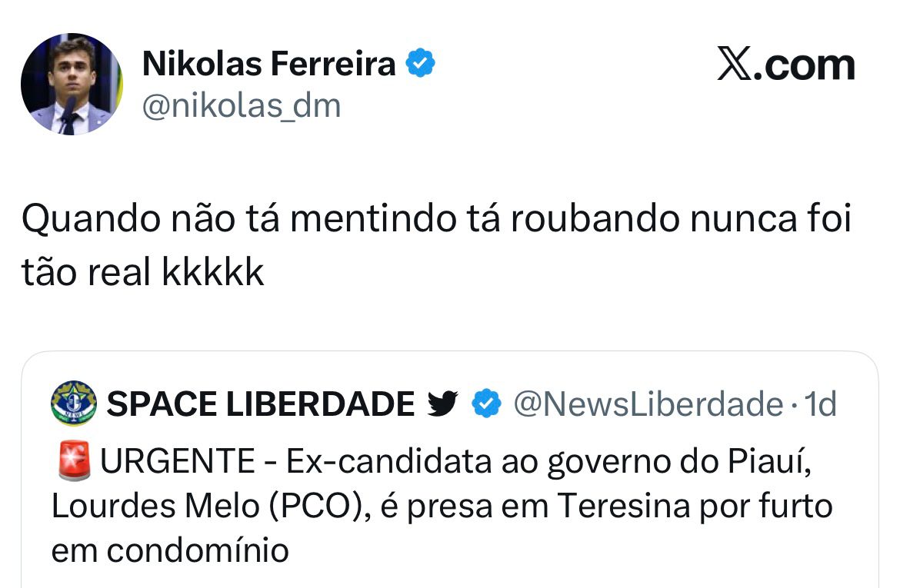Screen dimensions: 900x588
Task: Click the "em condomínio" line of the quote
Action: (170, 550)
